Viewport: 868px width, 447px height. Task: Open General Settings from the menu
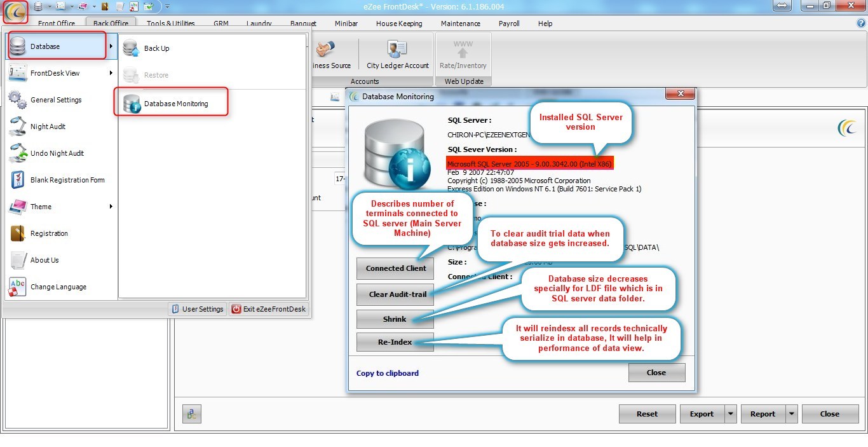click(x=62, y=100)
